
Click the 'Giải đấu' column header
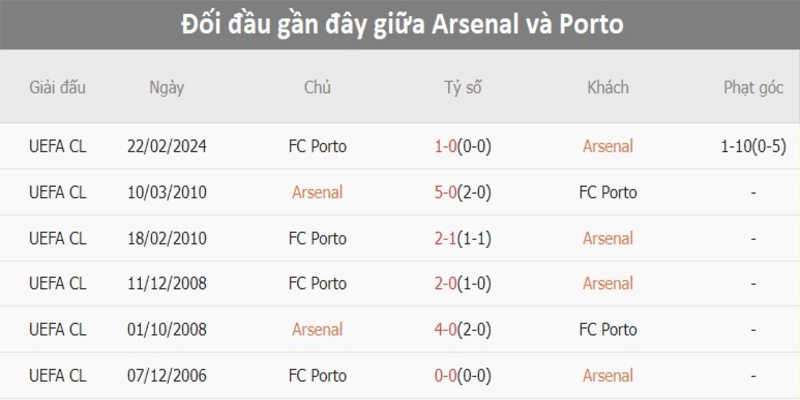tap(57, 87)
